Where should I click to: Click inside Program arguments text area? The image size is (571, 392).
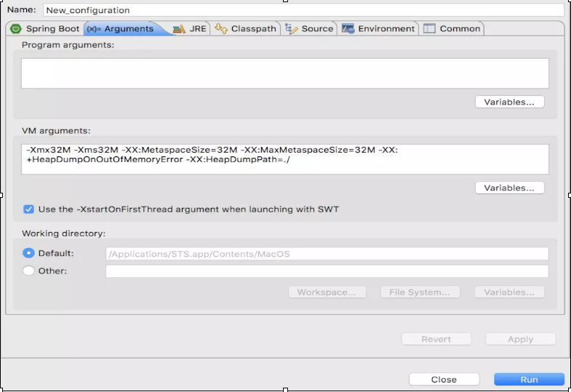[x=284, y=73]
